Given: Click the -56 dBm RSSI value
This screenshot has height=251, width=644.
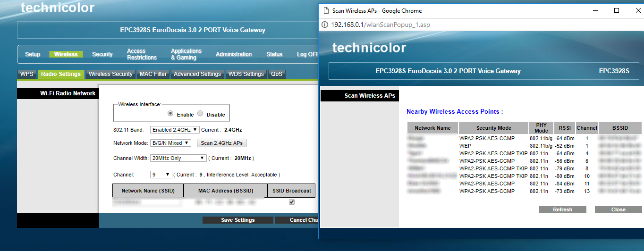Looking at the screenshot, I should tap(565, 161).
